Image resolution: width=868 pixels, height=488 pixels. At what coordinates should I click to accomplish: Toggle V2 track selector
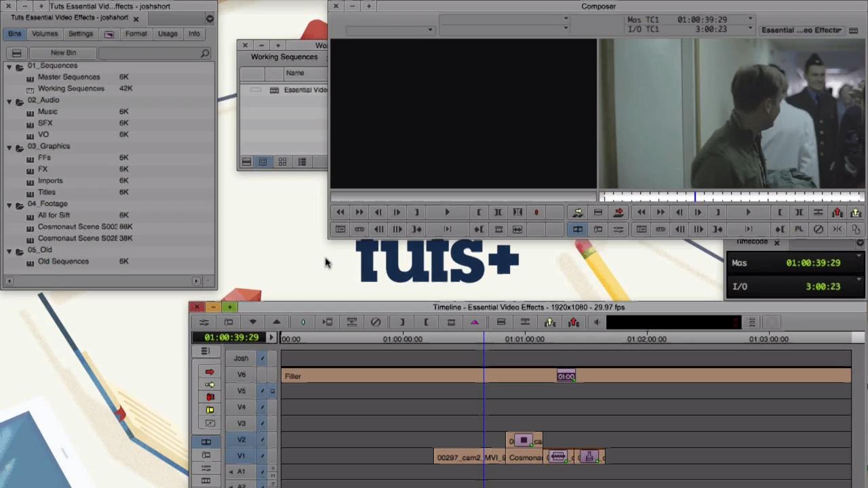241,440
